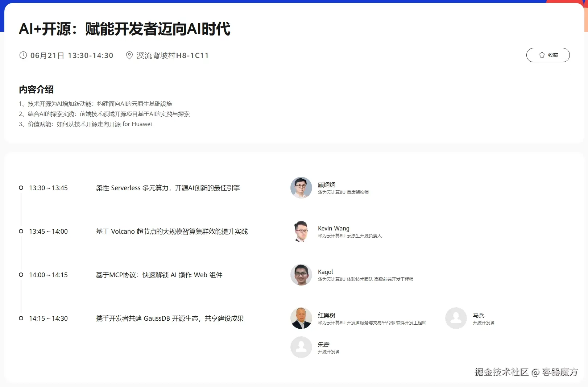Open Kagol's speaker avatar
The height and width of the screenshot is (387, 588).
coord(301,275)
